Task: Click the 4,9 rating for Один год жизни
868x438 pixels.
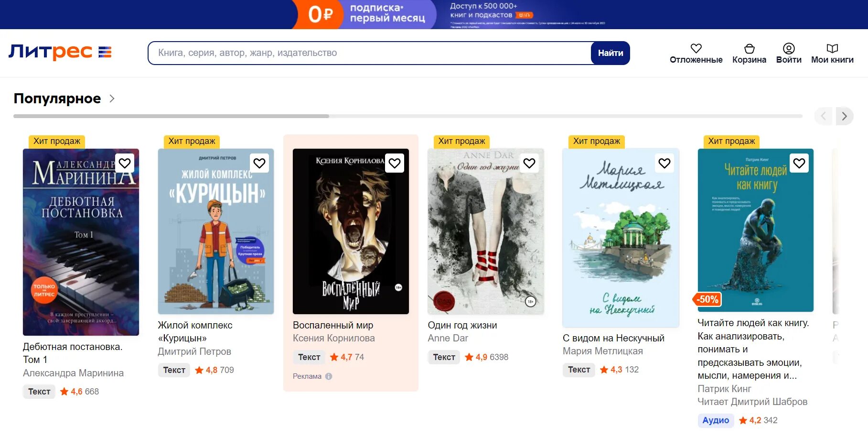Action: 481,357
